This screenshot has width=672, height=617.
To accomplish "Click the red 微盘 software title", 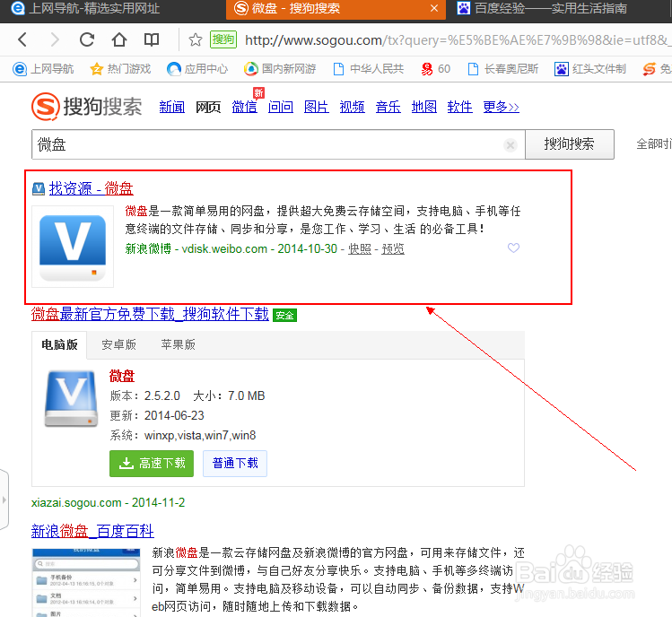I will point(122,376).
